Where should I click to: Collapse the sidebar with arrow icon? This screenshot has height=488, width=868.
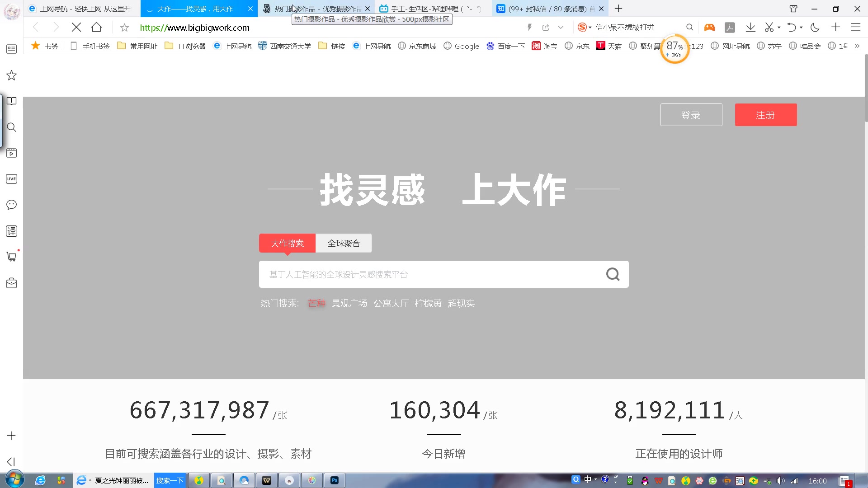11,461
